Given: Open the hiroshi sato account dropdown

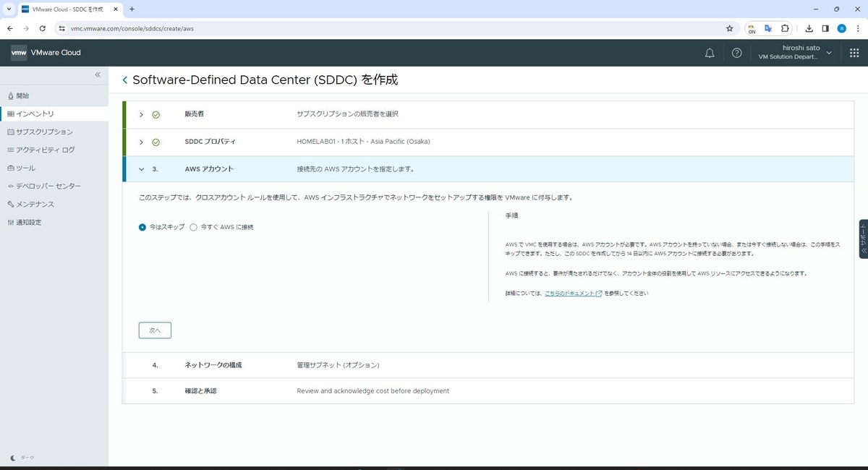Looking at the screenshot, I should click(796, 53).
